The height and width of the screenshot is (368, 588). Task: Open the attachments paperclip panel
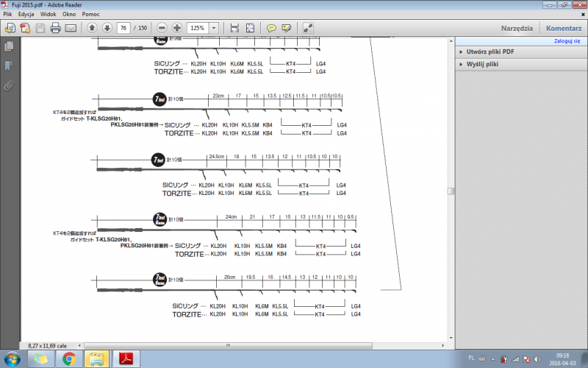pos(9,85)
